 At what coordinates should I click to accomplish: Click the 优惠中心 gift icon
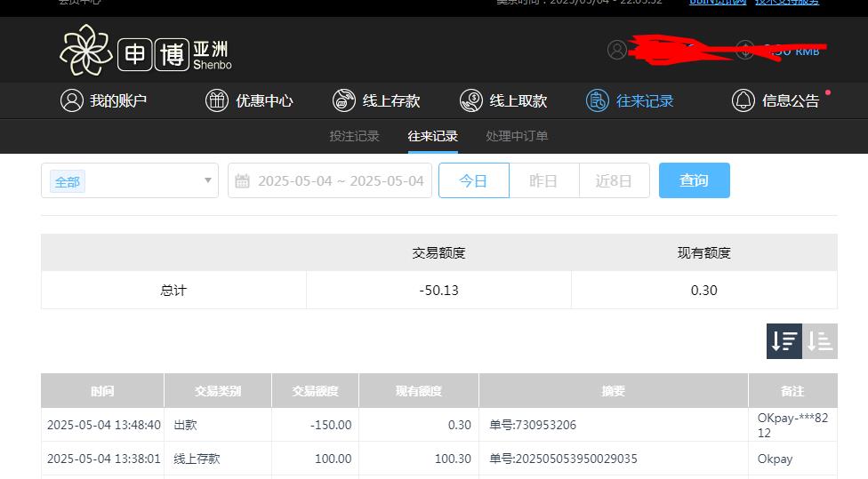tap(217, 100)
